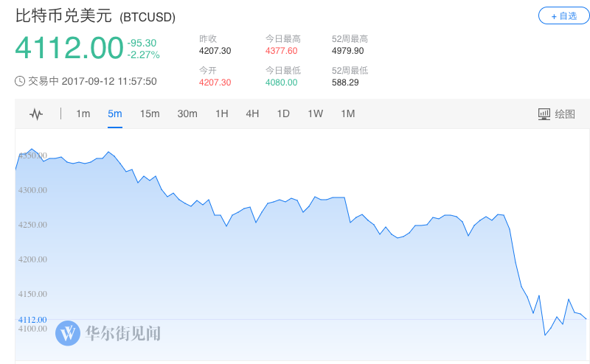This screenshot has height=364, width=590.
Task: Click the 4112.00 price marker on chart axis
Action: (31, 320)
